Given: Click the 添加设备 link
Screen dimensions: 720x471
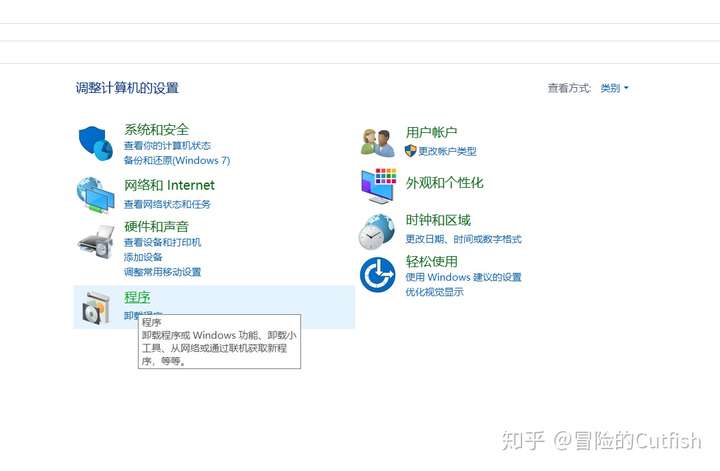Looking at the screenshot, I should (143, 257).
